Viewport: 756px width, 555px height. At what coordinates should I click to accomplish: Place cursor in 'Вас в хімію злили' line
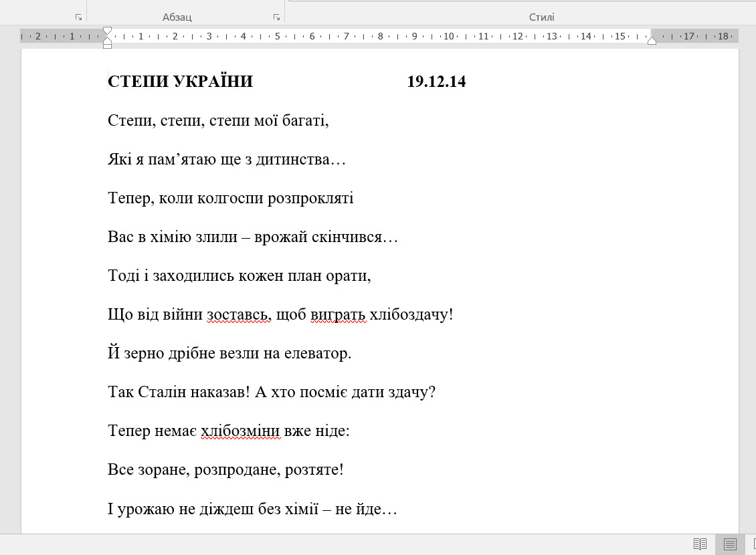[x=253, y=237]
